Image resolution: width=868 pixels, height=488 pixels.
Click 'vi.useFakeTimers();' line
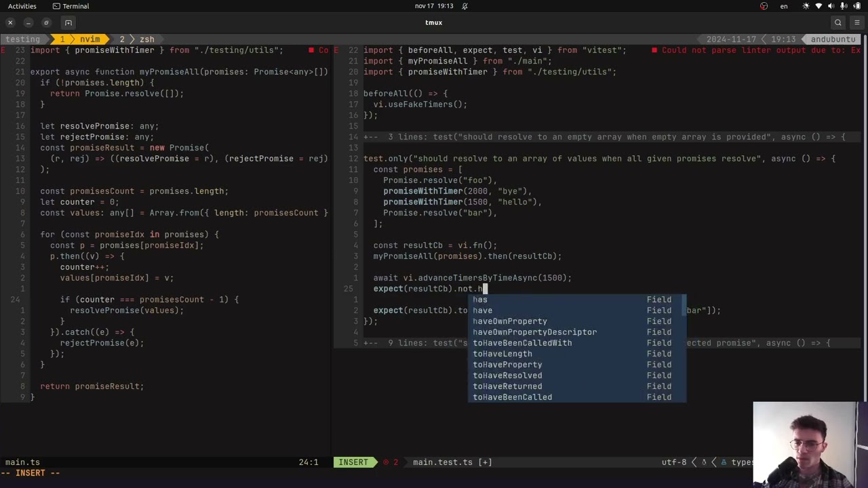(x=420, y=104)
